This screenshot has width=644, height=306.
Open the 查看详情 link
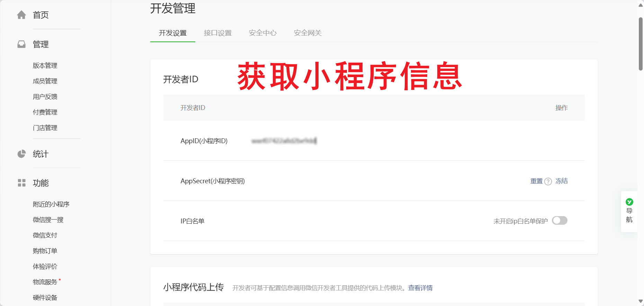[420, 288]
